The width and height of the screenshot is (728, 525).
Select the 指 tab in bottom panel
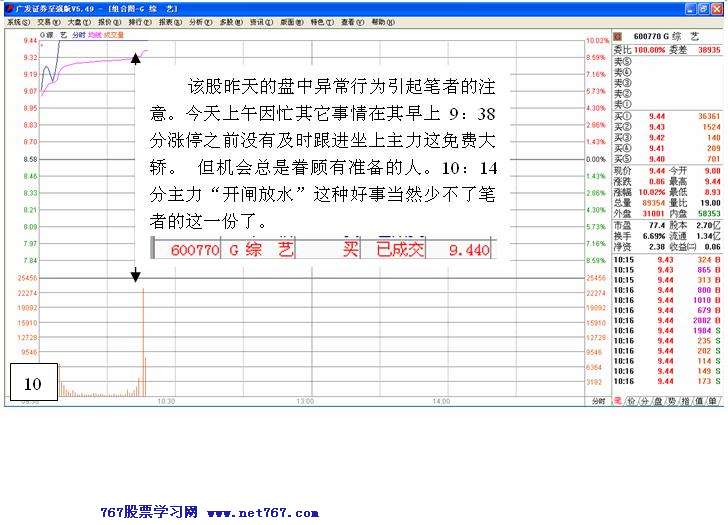coord(685,401)
